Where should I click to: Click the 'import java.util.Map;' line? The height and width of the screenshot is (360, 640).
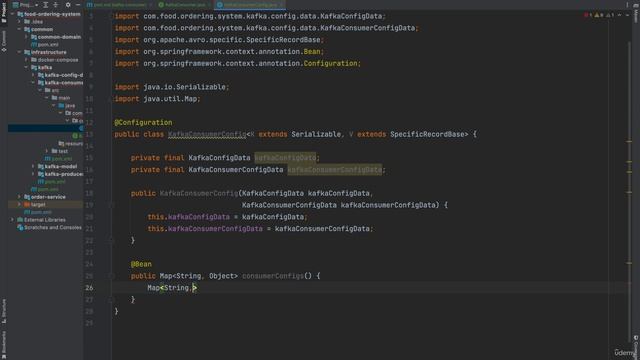tap(158, 99)
